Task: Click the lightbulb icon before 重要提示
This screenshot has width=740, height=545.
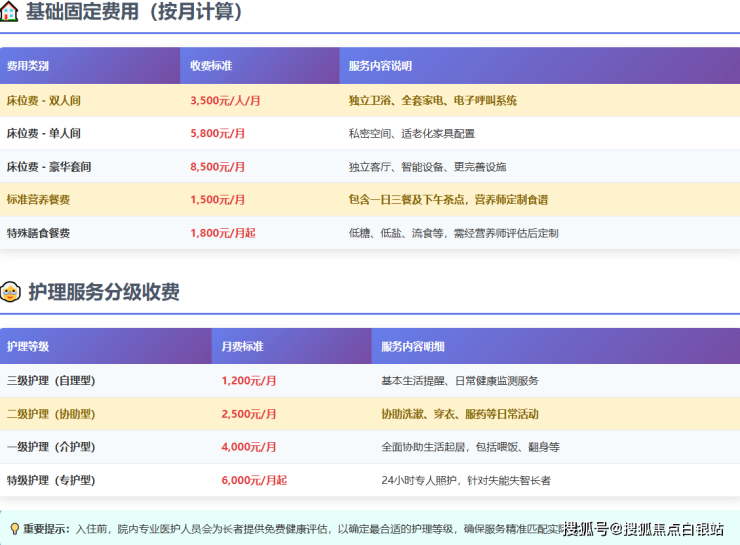Action: 14,528
